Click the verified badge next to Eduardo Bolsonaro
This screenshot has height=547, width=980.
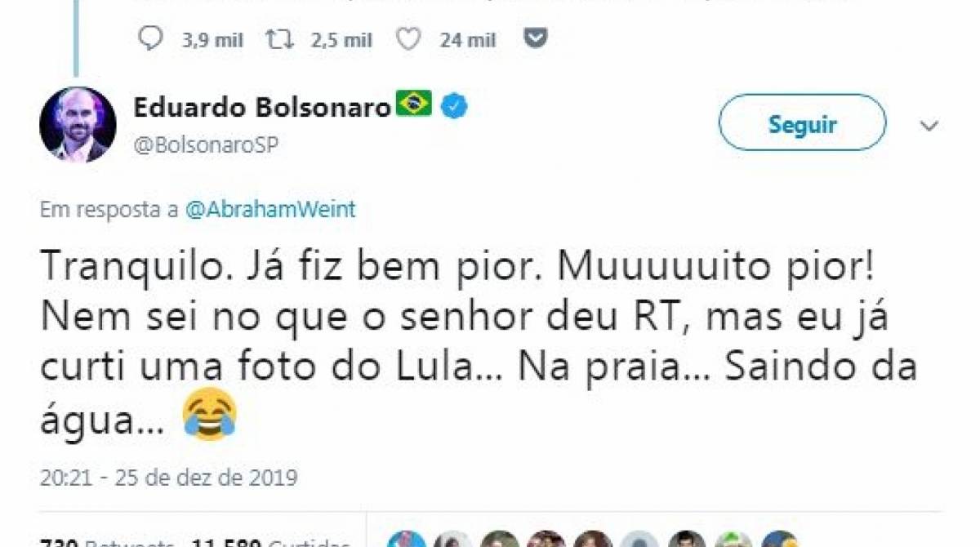coord(454,105)
